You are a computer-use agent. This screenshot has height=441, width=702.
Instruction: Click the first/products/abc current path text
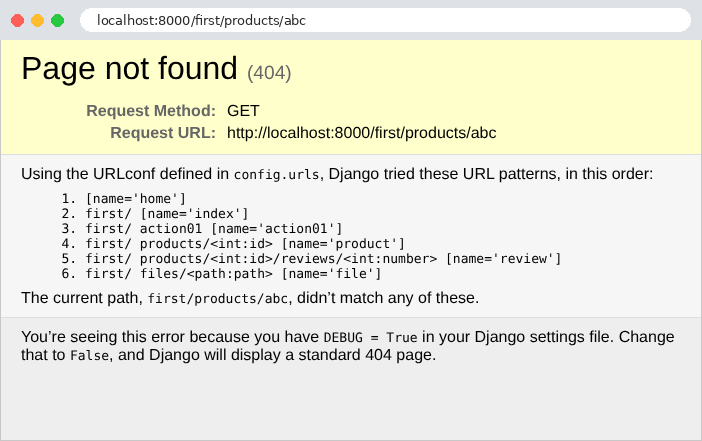pos(218,299)
